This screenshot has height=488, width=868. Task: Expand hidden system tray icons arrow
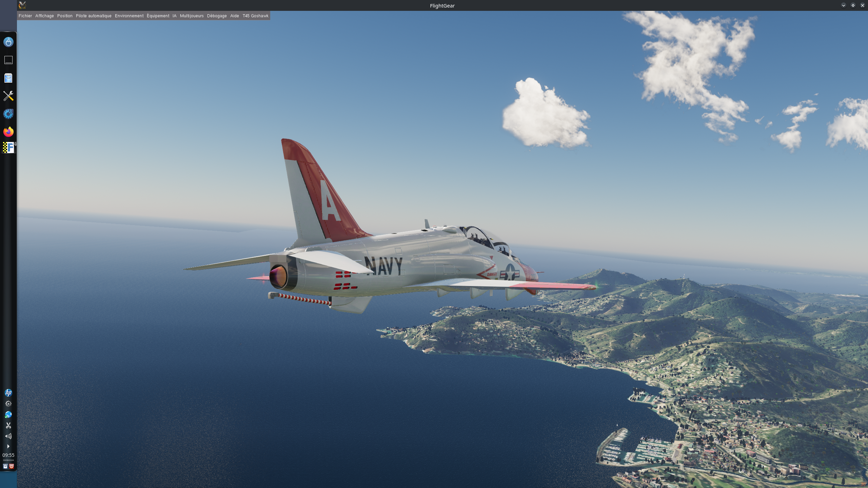click(8, 446)
